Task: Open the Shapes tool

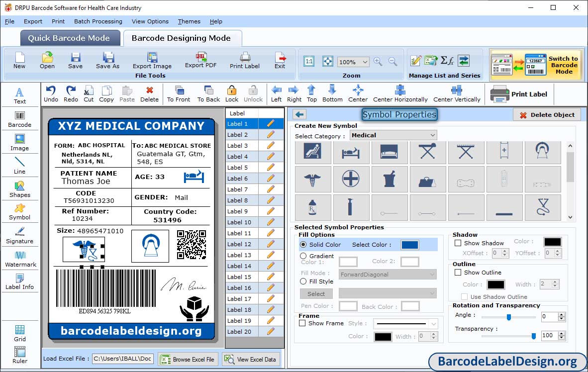Action: pyautogui.click(x=20, y=189)
